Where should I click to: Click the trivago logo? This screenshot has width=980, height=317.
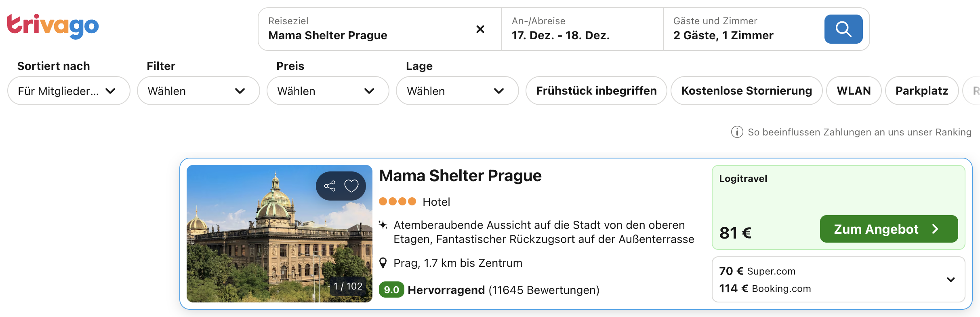[53, 26]
